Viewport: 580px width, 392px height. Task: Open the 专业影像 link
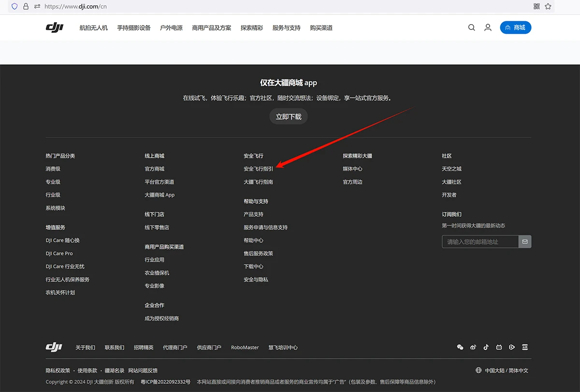tap(155, 286)
